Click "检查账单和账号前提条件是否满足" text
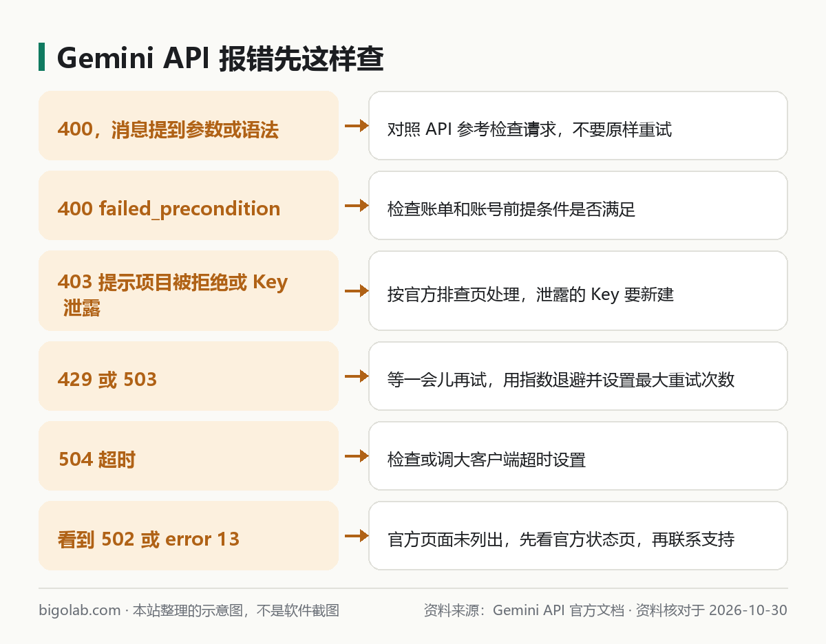The width and height of the screenshot is (826, 644). pyautogui.click(x=511, y=209)
